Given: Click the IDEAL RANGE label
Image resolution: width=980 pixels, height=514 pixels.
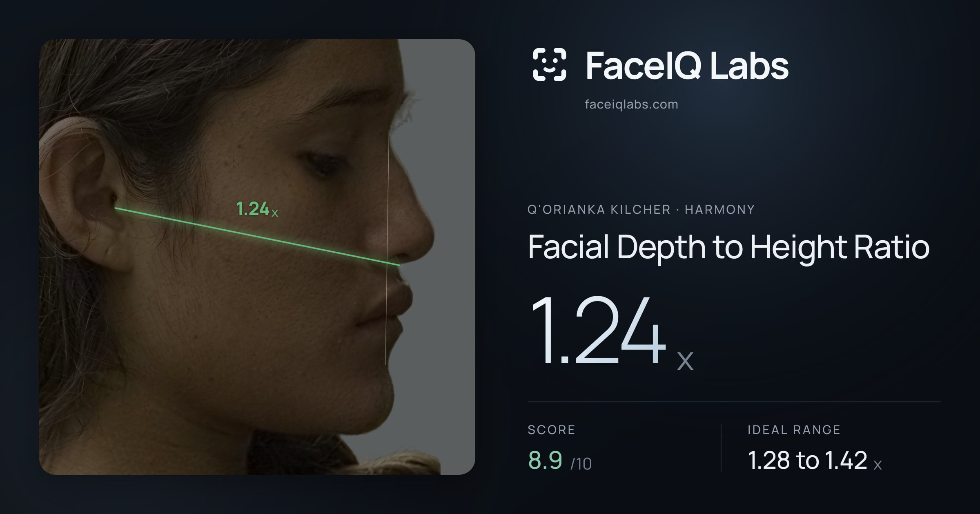Looking at the screenshot, I should [794, 430].
